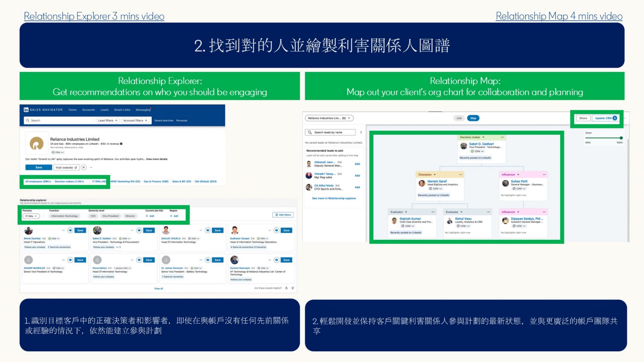Click the Update CRM button
Image resolution: width=644 pixels, height=362 pixels.
606,118
